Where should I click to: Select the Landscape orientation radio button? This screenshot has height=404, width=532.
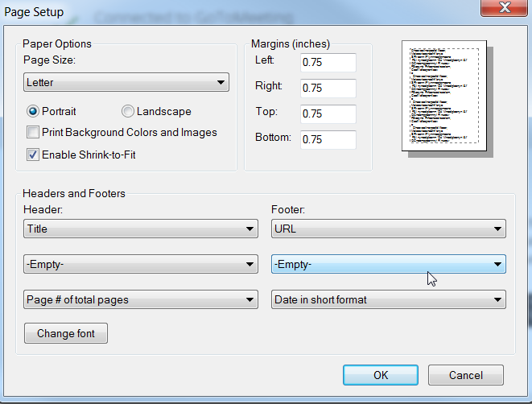[128, 111]
